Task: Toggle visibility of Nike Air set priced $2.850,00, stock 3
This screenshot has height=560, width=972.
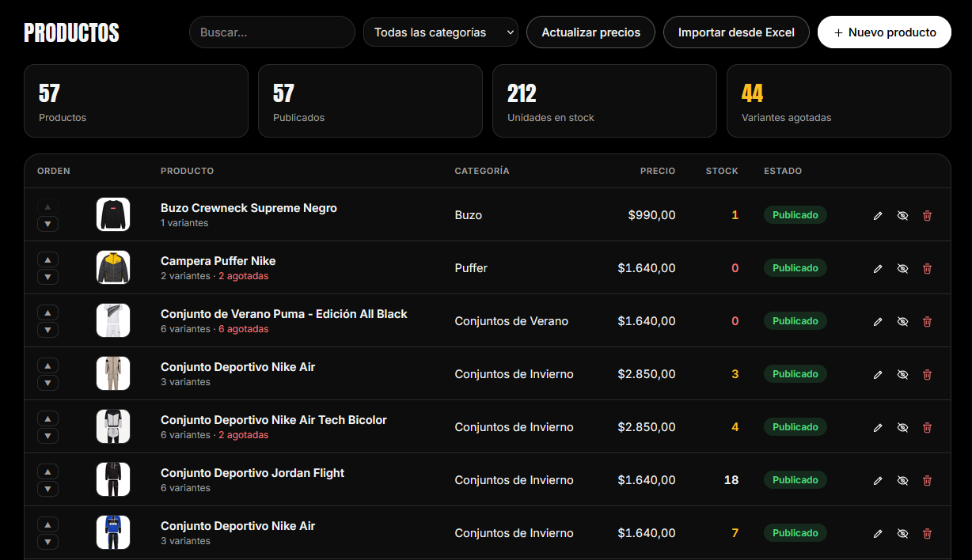Action: coord(902,374)
